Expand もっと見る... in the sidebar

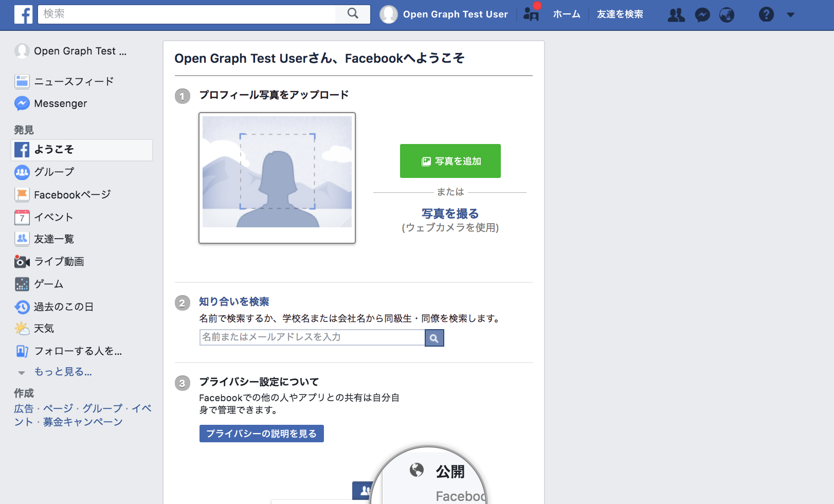tap(63, 372)
